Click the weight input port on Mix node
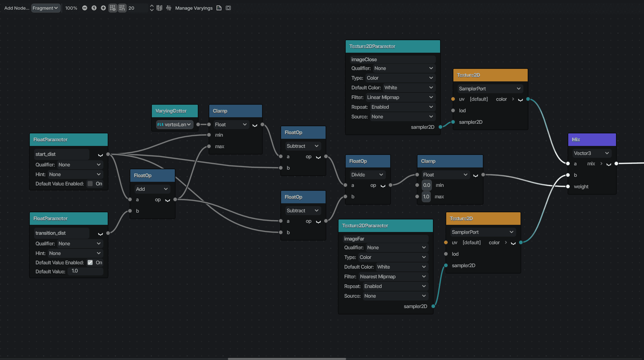 tap(568, 186)
